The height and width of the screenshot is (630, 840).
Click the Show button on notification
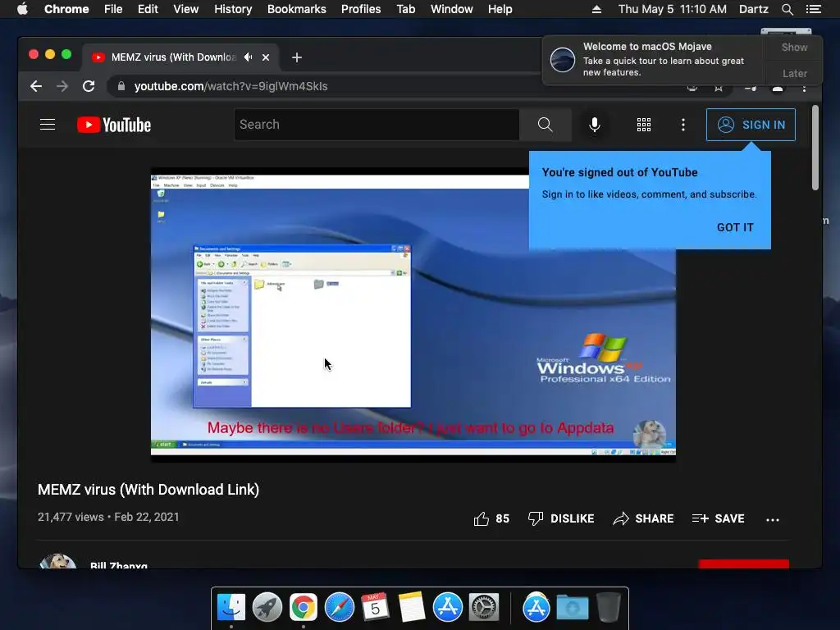794,47
